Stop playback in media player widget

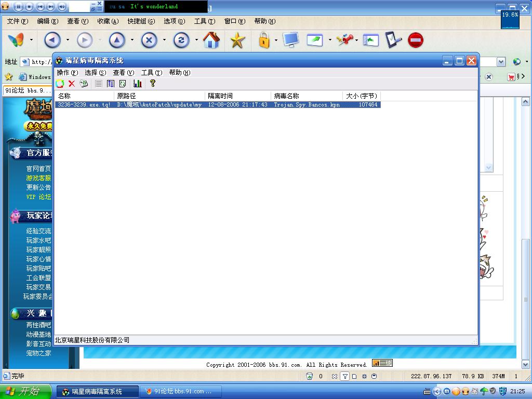click(x=30, y=6)
